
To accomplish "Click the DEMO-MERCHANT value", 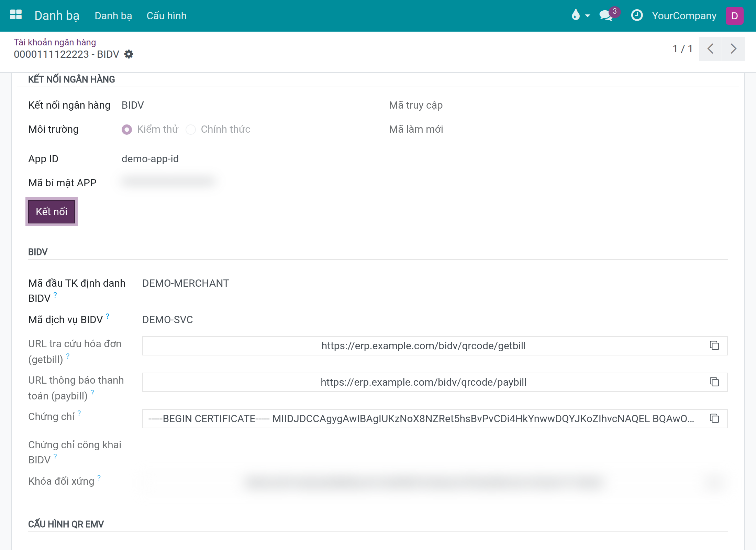I will pyautogui.click(x=186, y=283).
